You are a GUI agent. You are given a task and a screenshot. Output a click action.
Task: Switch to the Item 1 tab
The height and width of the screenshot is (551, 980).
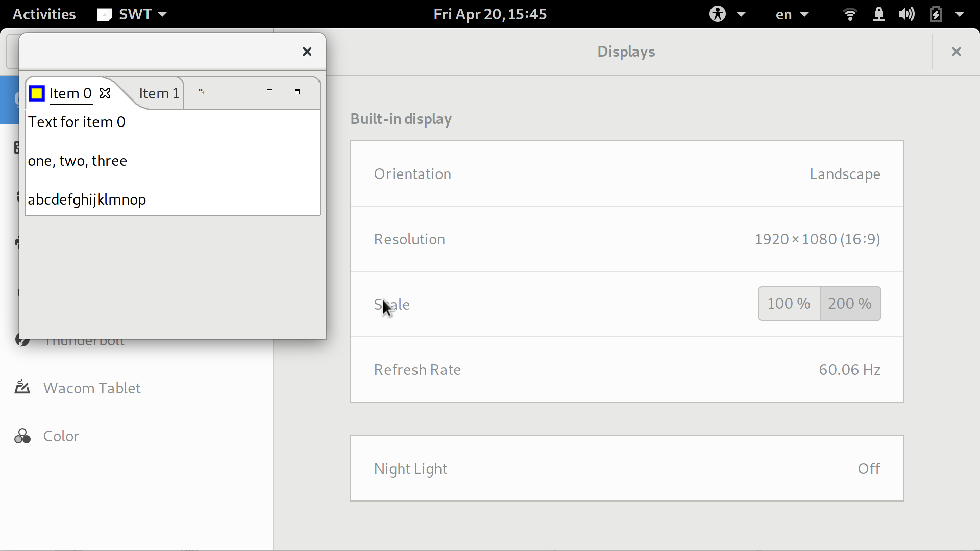(x=159, y=93)
